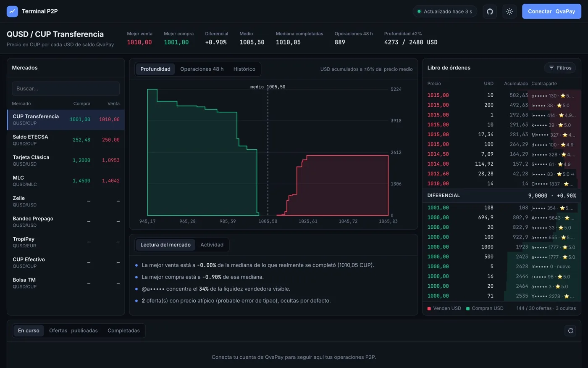
Task: Select the Zelle market row
Action: coord(66,201)
